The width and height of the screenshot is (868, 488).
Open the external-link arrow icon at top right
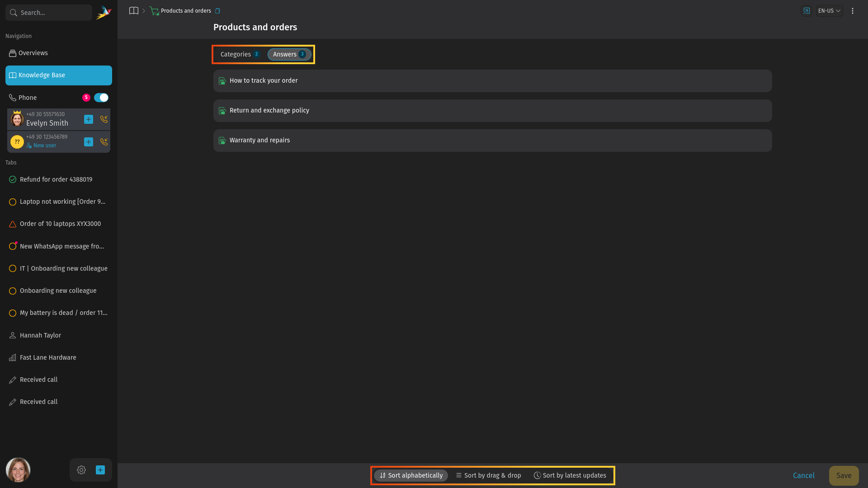[x=807, y=11]
